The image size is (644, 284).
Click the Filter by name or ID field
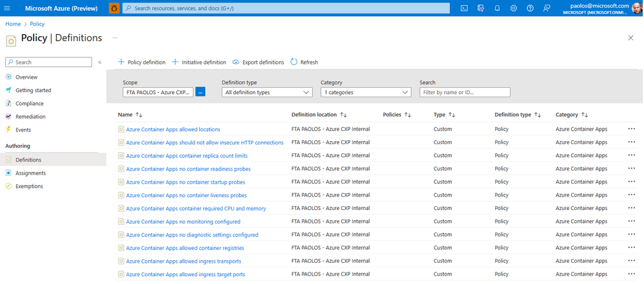(465, 92)
